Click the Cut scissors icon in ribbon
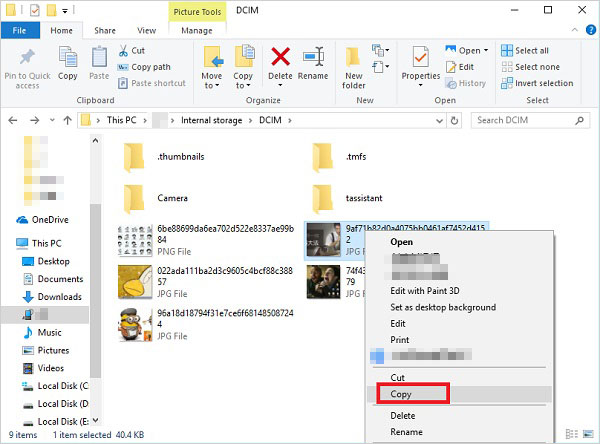This screenshot has height=444, width=600. (x=123, y=51)
